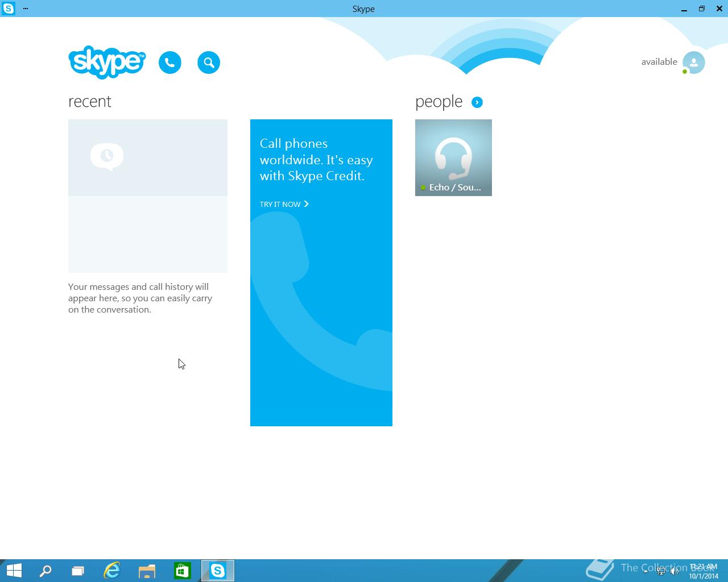Click 'Your messages and call history' text
The width and height of the screenshot is (728, 582).
[x=140, y=298]
